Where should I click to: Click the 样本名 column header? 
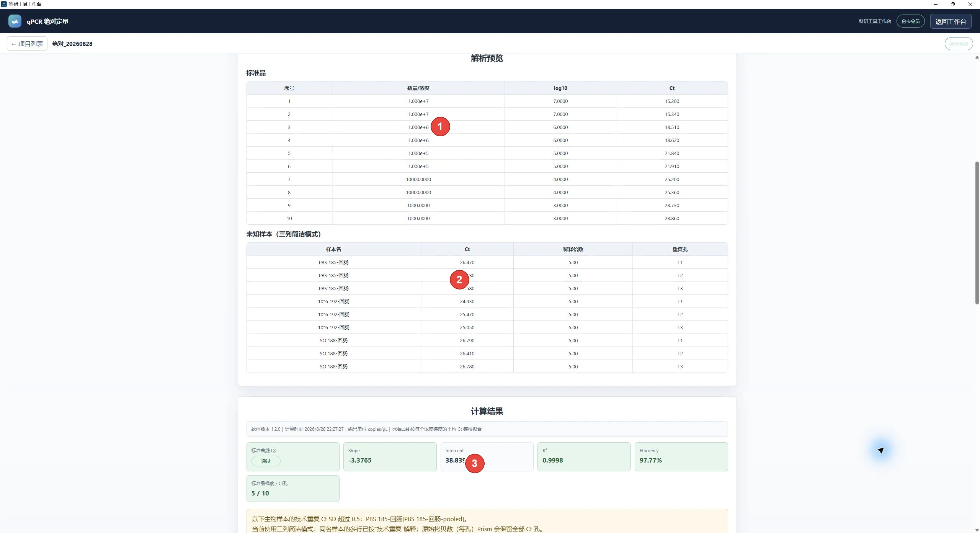tap(333, 249)
